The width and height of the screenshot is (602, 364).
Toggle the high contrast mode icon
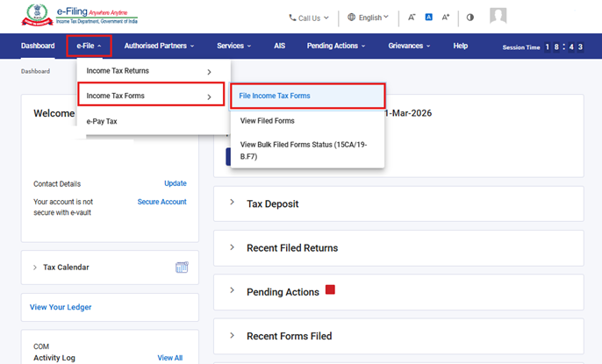pos(470,18)
